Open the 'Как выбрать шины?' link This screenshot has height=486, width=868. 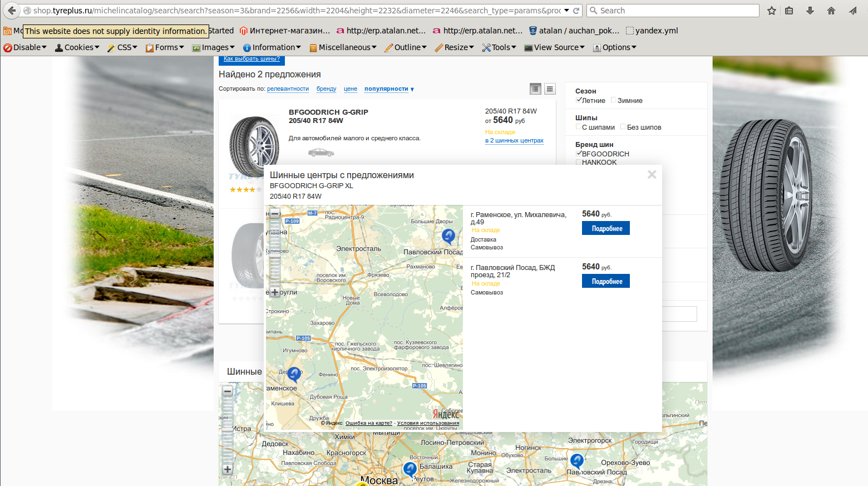251,59
